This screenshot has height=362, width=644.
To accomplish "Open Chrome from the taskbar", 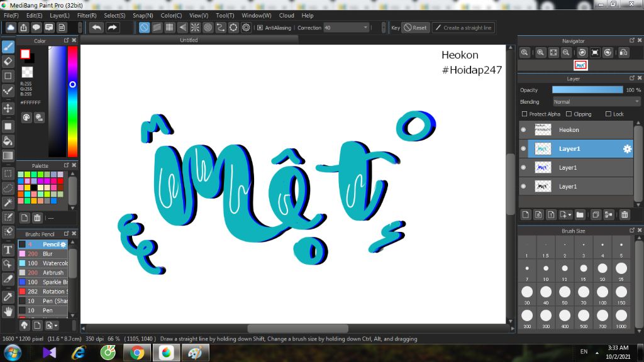I will tap(137, 353).
